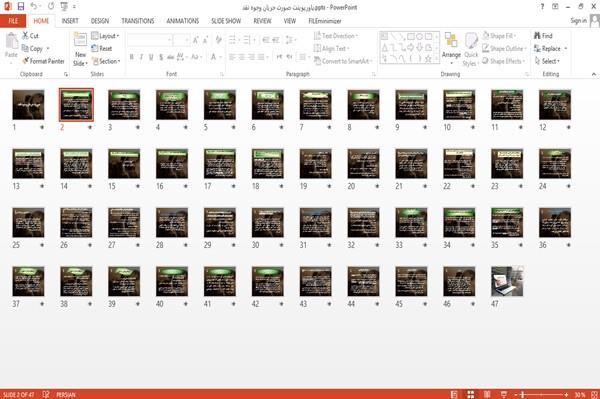Click the Sign in link
This screenshot has height=399, width=600.
tap(578, 21)
